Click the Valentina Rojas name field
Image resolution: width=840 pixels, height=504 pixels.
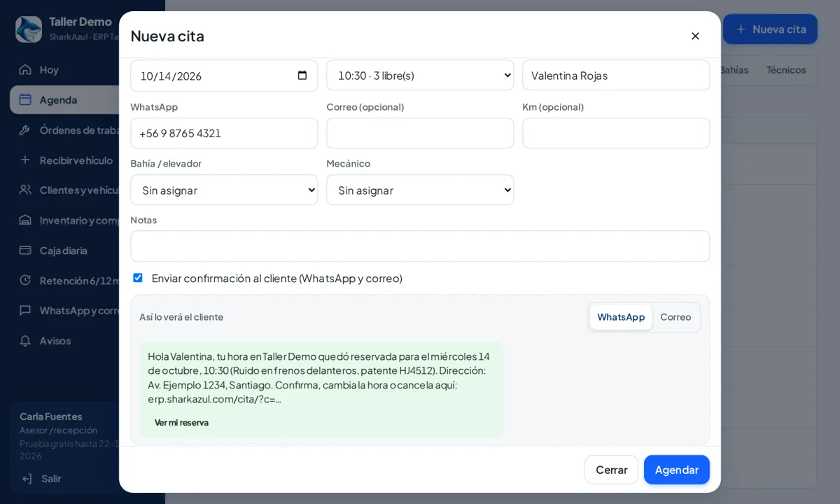(x=616, y=75)
